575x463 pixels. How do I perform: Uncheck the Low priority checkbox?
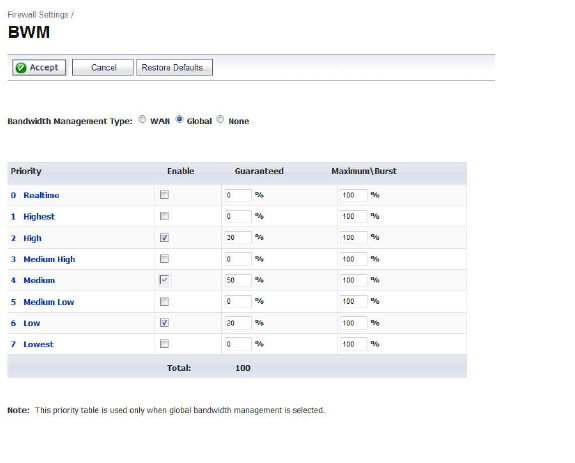pyautogui.click(x=164, y=323)
